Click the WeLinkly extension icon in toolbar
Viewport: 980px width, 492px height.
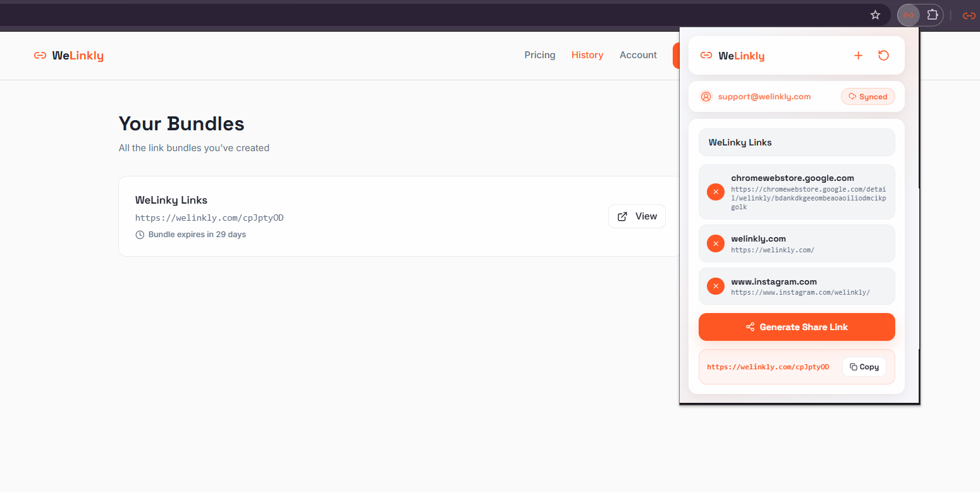click(x=909, y=15)
